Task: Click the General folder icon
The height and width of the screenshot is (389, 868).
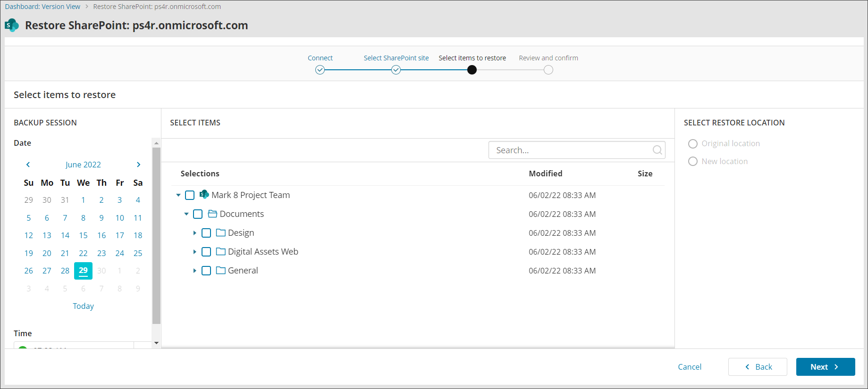Action: [220, 271]
